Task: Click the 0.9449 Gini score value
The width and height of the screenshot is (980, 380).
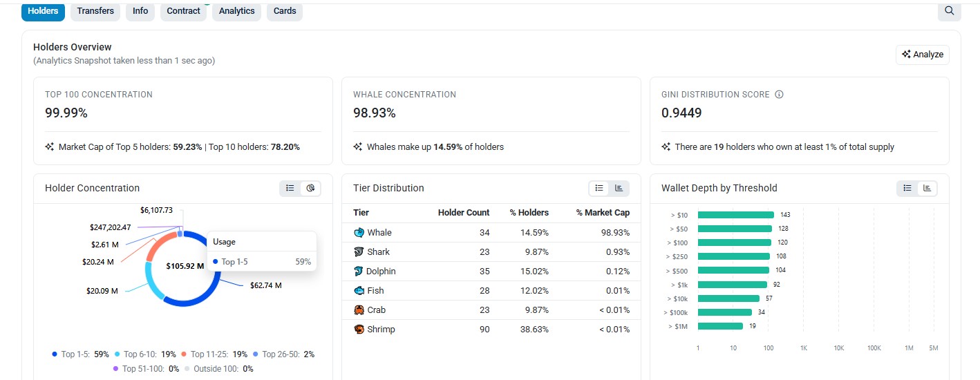Action: point(681,113)
